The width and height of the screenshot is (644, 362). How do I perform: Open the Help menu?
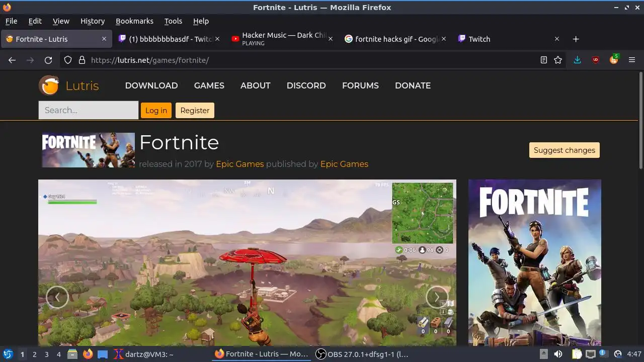click(201, 21)
